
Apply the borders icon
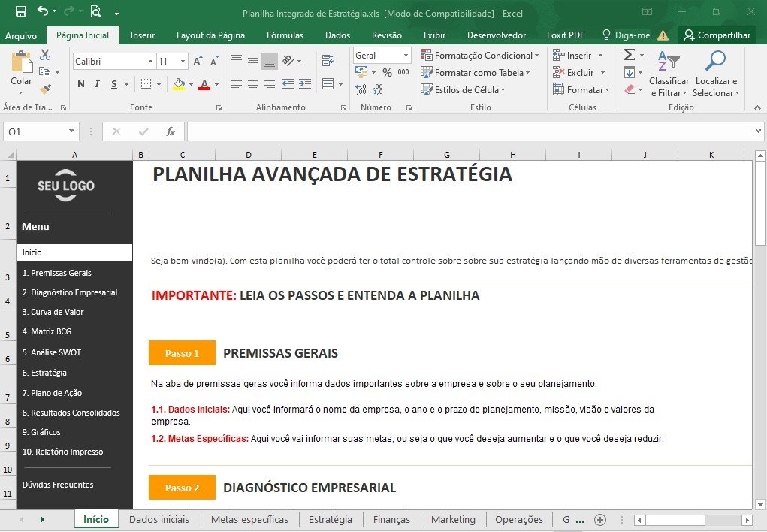coord(146,83)
